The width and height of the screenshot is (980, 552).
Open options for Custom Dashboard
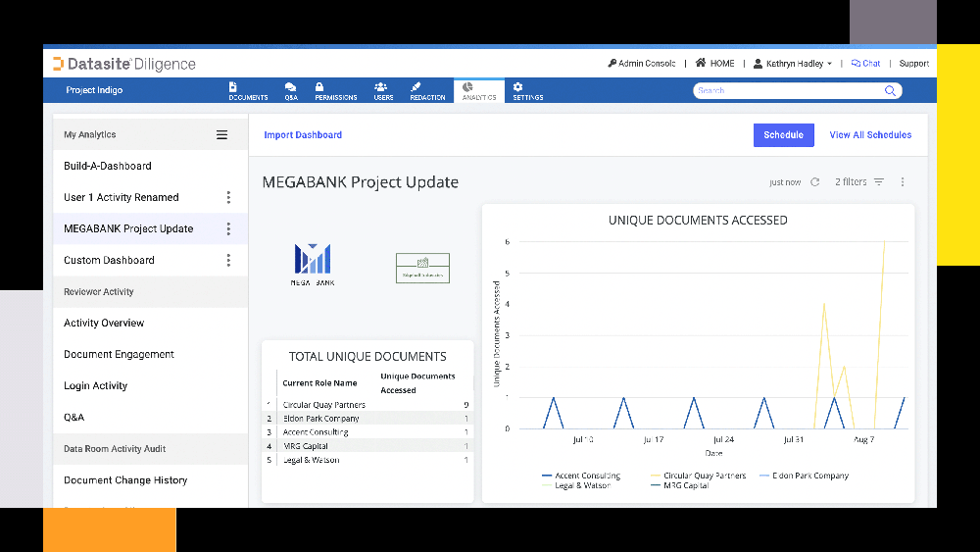(228, 260)
